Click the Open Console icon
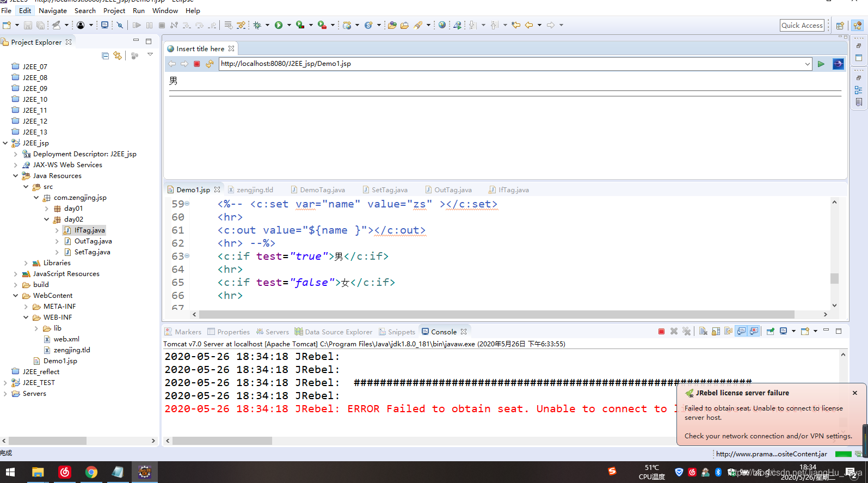The height and width of the screenshot is (483, 868). coord(805,331)
